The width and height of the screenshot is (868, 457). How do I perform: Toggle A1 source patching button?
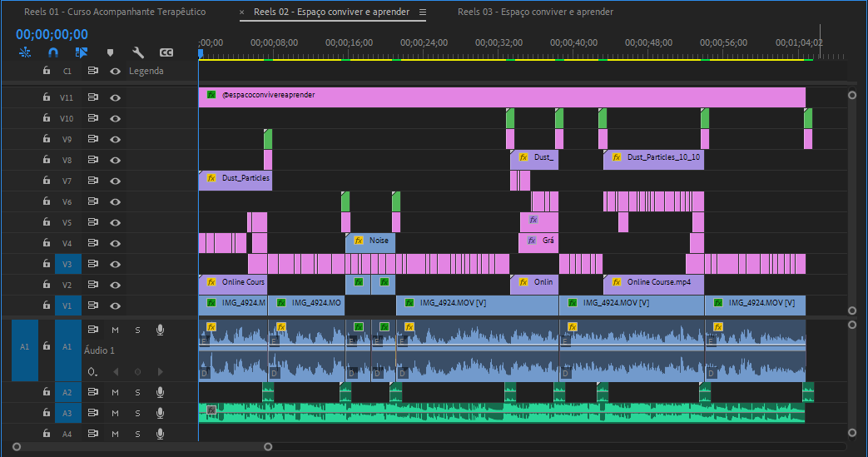[x=25, y=350]
